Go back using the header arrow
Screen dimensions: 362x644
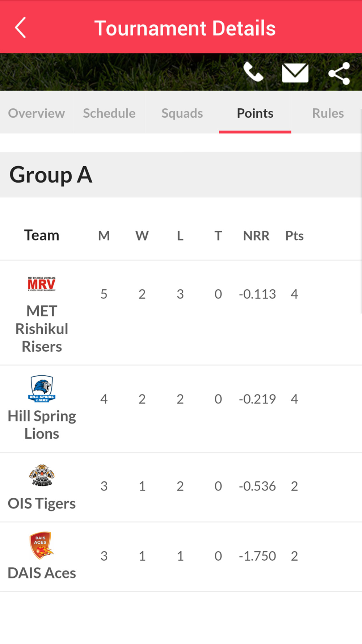point(20,28)
